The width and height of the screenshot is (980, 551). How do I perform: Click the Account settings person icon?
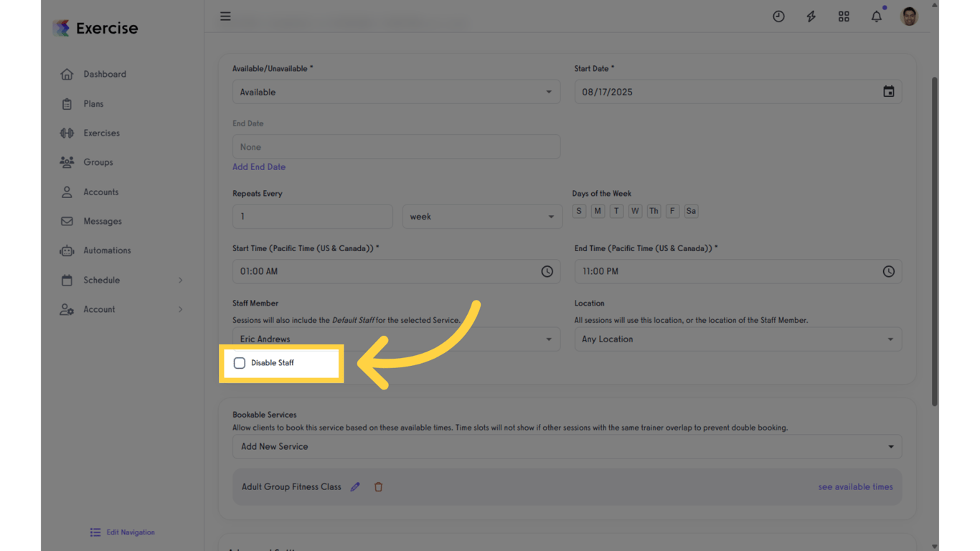tap(67, 310)
